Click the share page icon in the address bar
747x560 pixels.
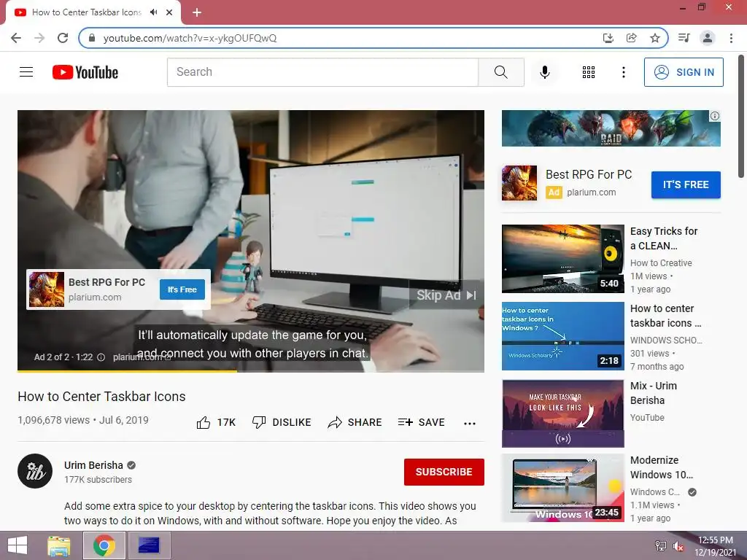tap(632, 38)
